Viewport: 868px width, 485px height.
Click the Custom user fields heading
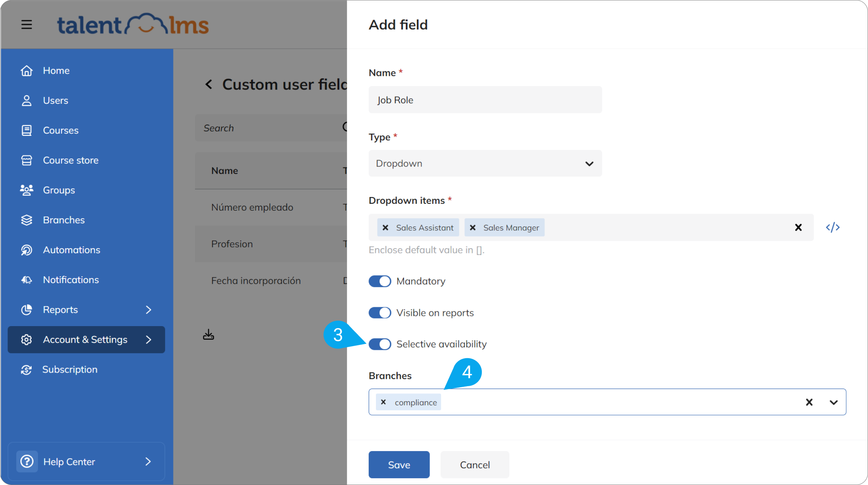click(285, 84)
